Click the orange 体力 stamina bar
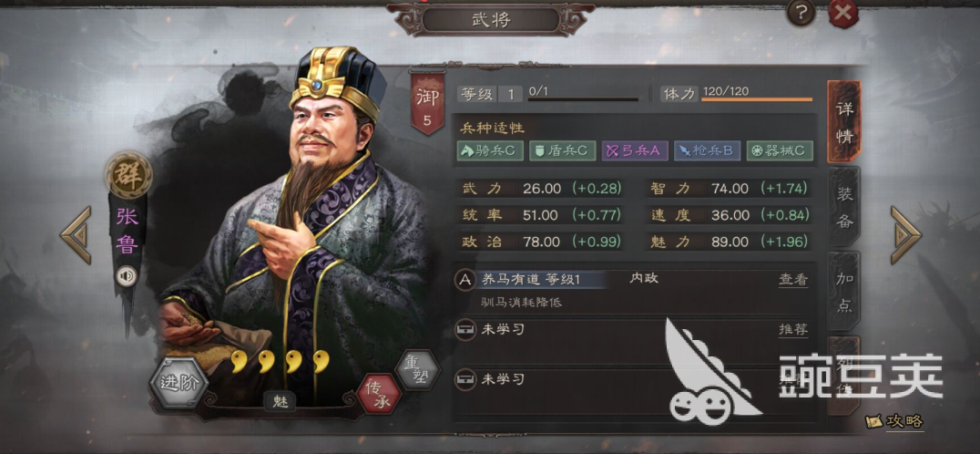Viewport: 980px width, 454px height. point(757,99)
